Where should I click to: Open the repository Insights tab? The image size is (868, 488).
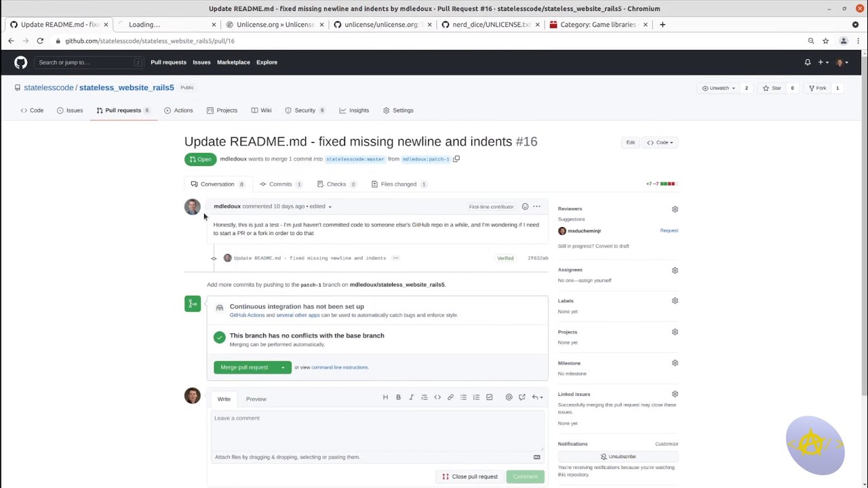(354, 110)
